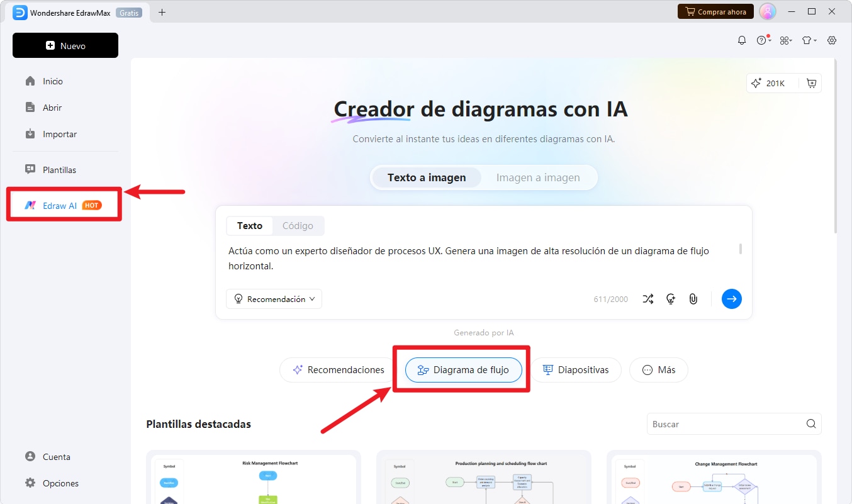Open the AI inspiration lightbulb icon
This screenshot has height=504, width=852.
(670, 299)
